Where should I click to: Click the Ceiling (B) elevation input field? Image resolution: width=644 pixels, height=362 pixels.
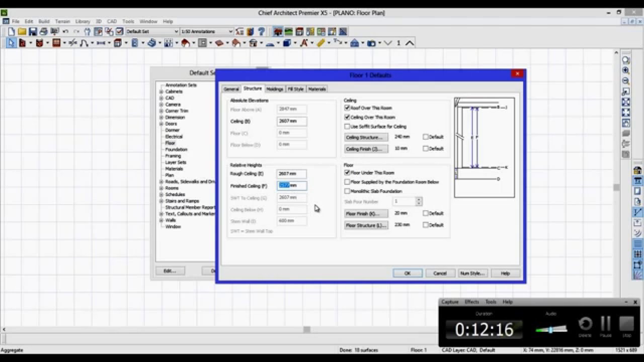(292, 121)
